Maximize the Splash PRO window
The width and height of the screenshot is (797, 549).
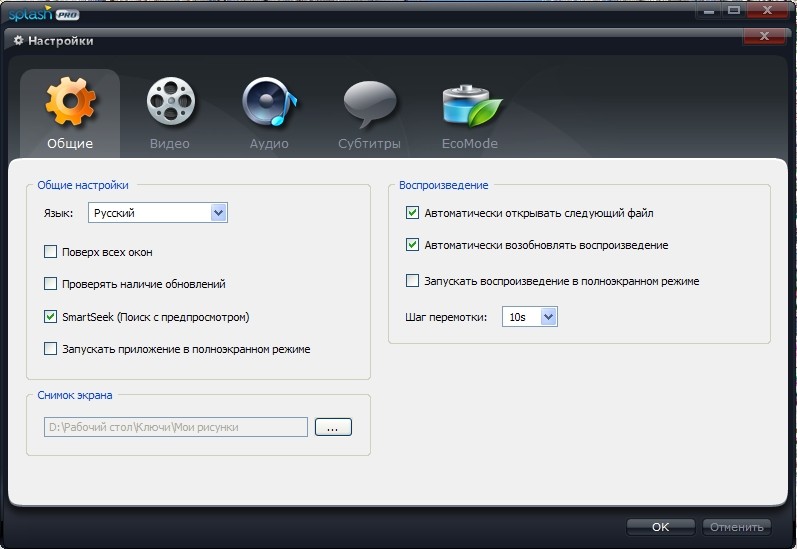(x=734, y=10)
